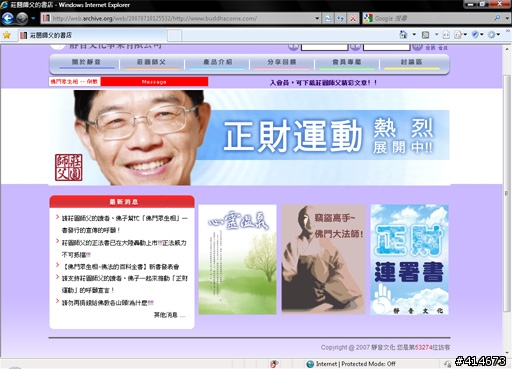Open the 分享回饋 navigation menu

pos(282,62)
